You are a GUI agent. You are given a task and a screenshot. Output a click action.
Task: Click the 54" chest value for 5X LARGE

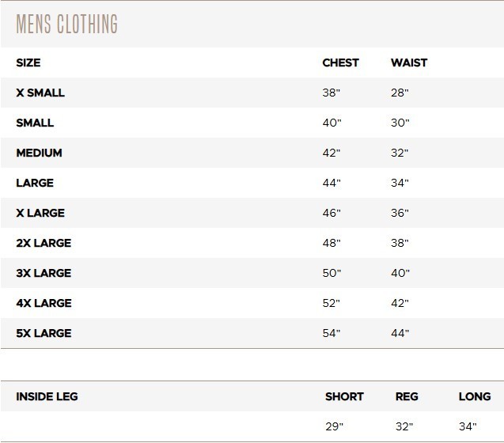332,333
